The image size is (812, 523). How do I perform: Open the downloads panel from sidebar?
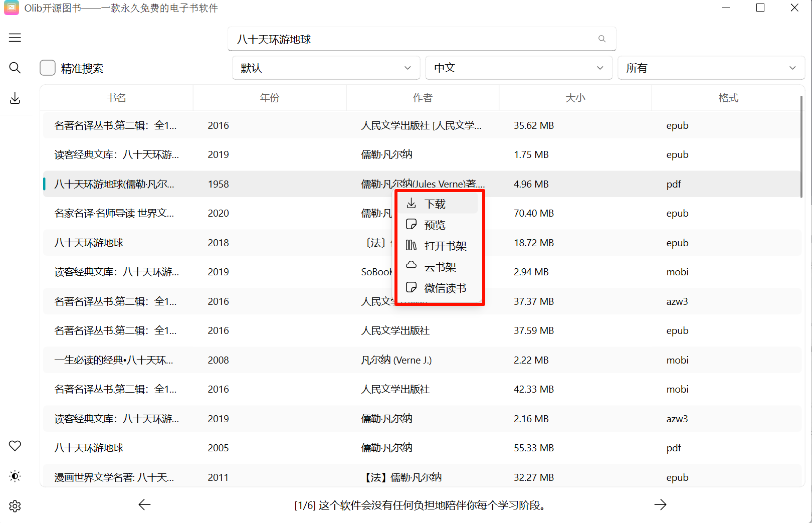pos(15,98)
